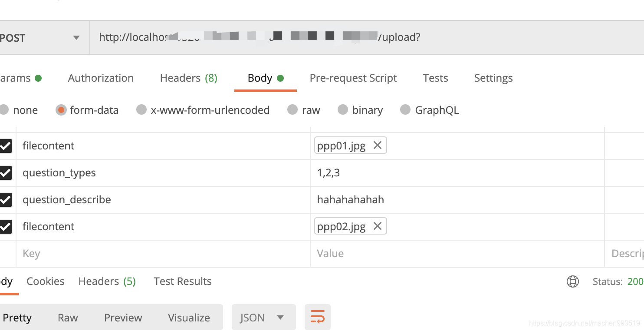Switch to the Tests tab

[x=435, y=78]
